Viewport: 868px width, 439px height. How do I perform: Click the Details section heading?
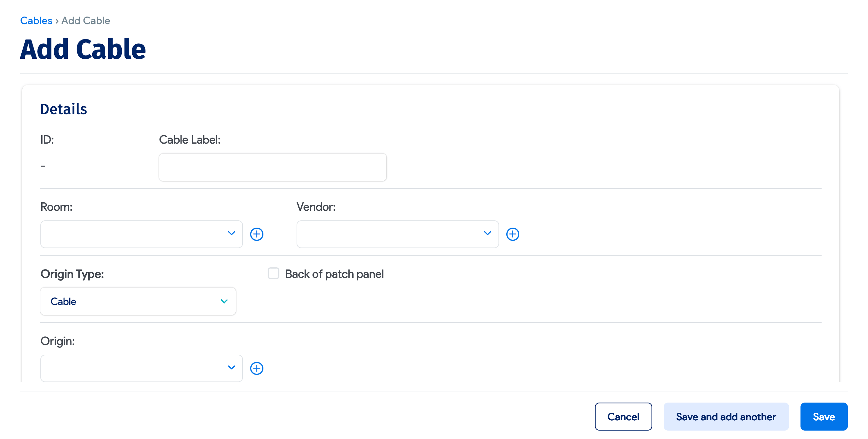coord(64,109)
